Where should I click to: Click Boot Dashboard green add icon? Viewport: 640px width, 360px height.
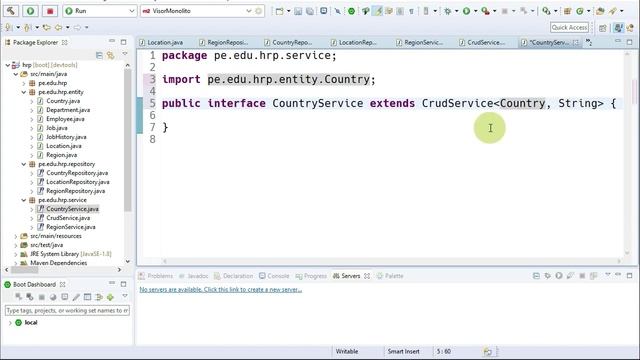click(110, 297)
